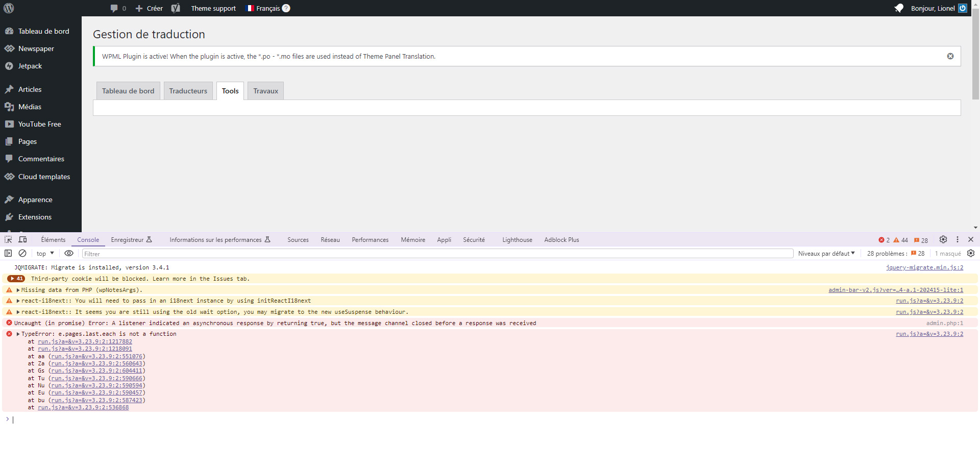Activate DevTools element inspector picker icon

coord(8,239)
